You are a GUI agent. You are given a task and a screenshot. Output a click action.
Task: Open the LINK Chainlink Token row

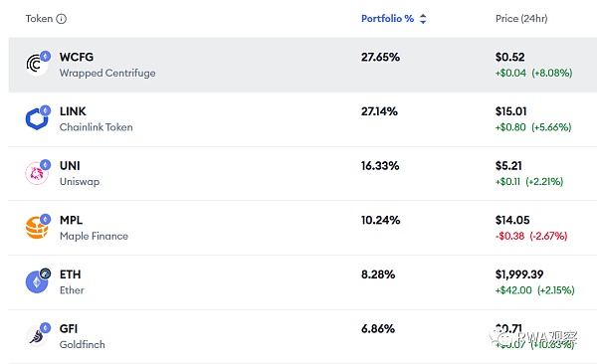click(302, 119)
